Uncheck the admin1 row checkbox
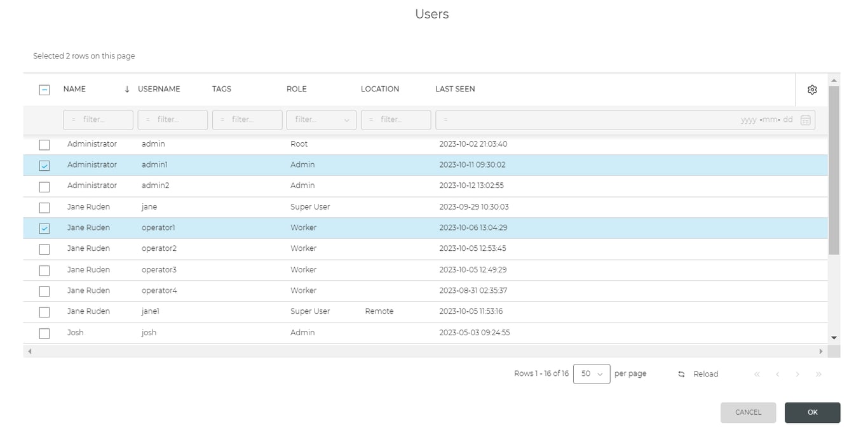The width and height of the screenshot is (868, 428). coord(44,165)
